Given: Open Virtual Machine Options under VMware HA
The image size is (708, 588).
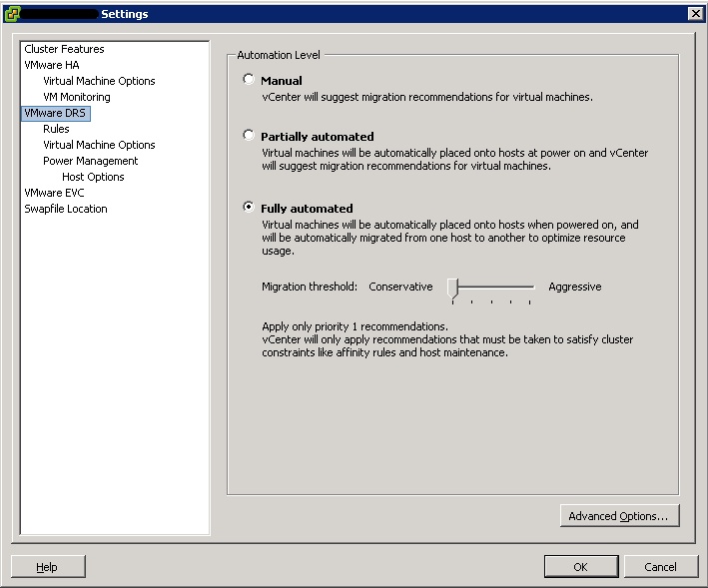Looking at the screenshot, I should pyautogui.click(x=99, y=81).
